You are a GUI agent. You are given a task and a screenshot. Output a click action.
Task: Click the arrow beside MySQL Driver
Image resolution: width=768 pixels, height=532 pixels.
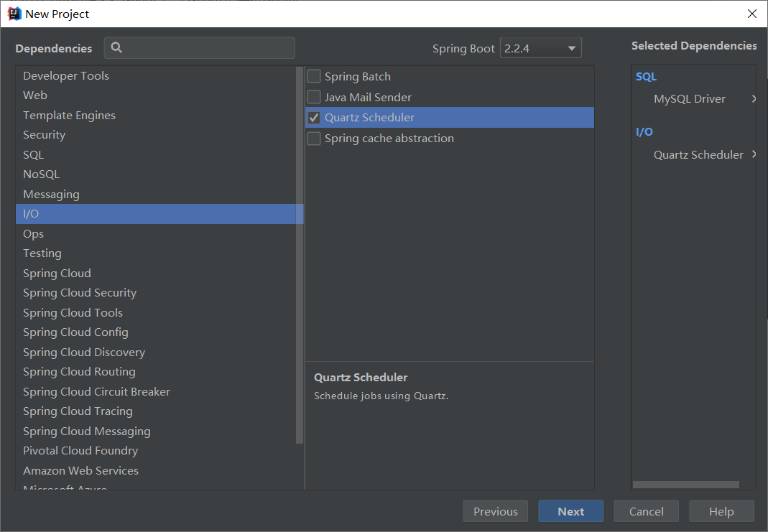click(754, 98)
